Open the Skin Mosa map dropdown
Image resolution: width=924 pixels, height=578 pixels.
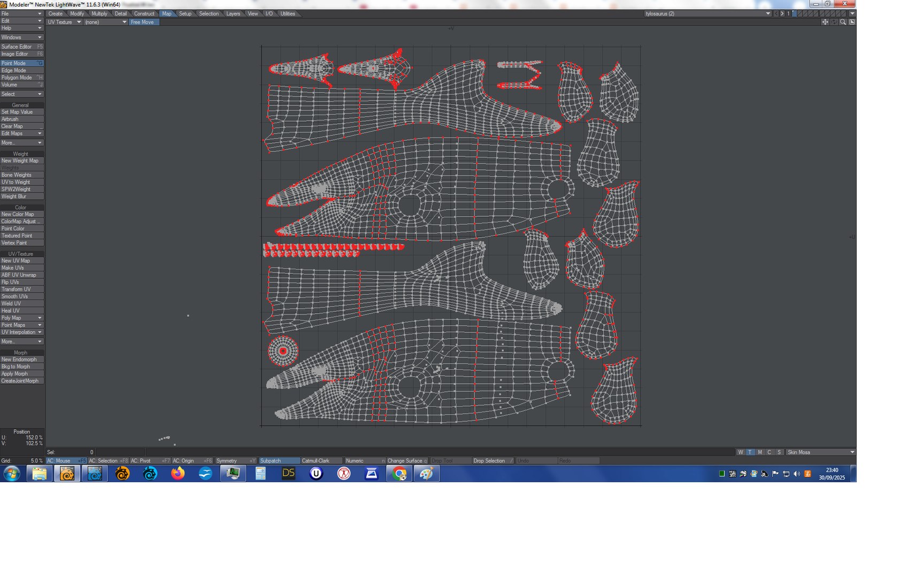click(821, 452)
